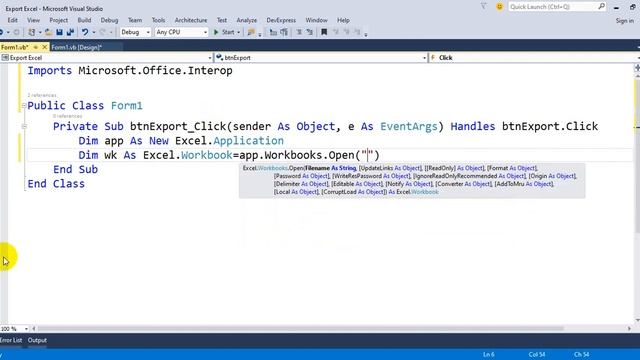Open the Architecture menu

click(x=191, y=20)
